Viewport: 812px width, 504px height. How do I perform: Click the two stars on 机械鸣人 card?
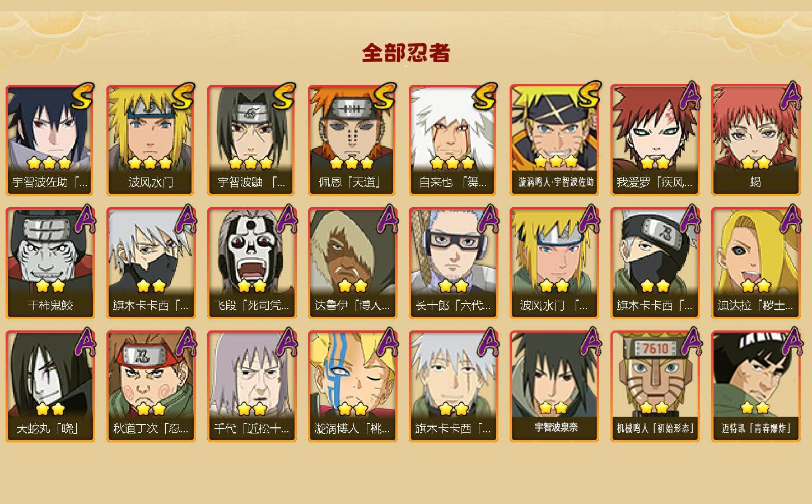click(654, 407)
